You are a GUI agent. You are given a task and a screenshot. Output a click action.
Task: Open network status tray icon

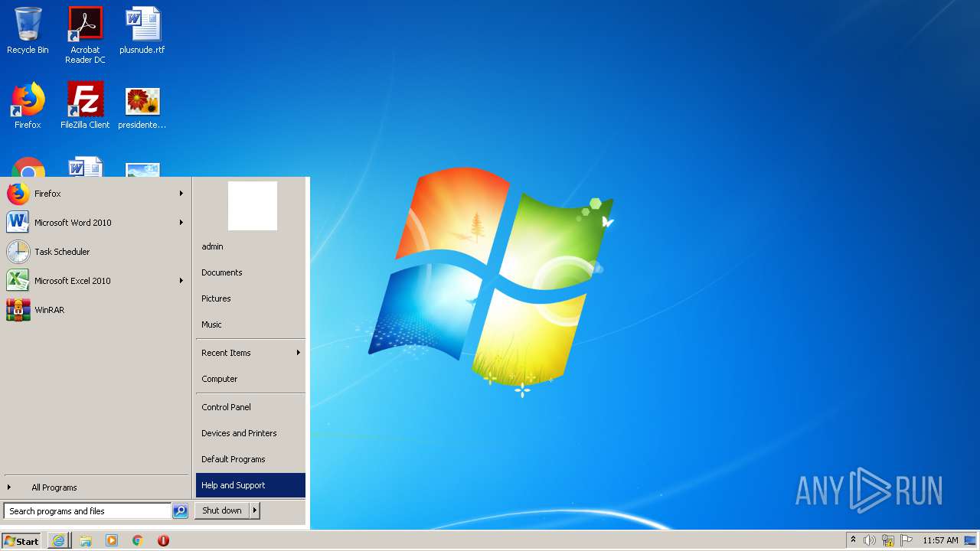pos(888,540)
